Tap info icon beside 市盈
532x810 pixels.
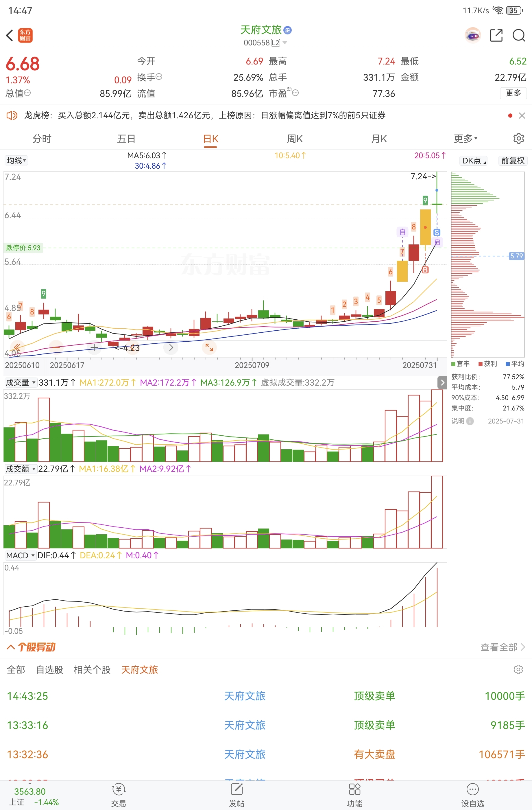295,93
